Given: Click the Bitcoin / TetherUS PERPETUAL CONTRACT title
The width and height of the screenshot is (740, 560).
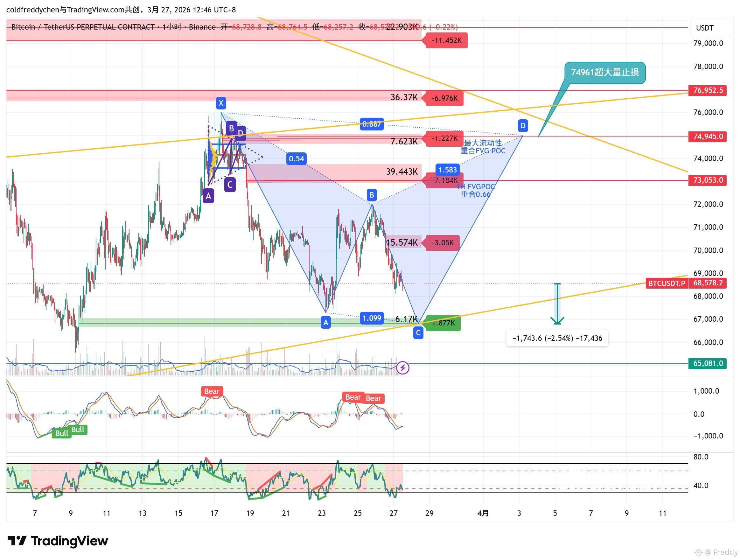Looking at the screenshot, I should pos(83,27).
